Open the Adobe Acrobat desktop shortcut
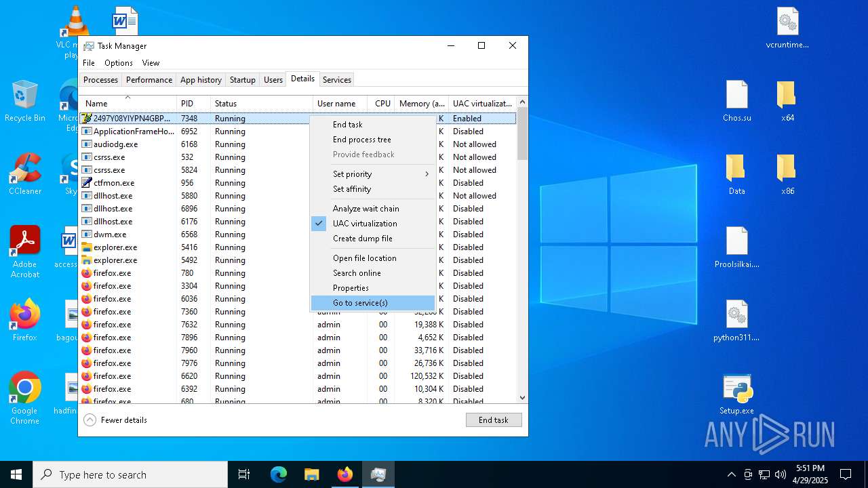Viewport: 868px width, 488px height. [x=25, y=251]
